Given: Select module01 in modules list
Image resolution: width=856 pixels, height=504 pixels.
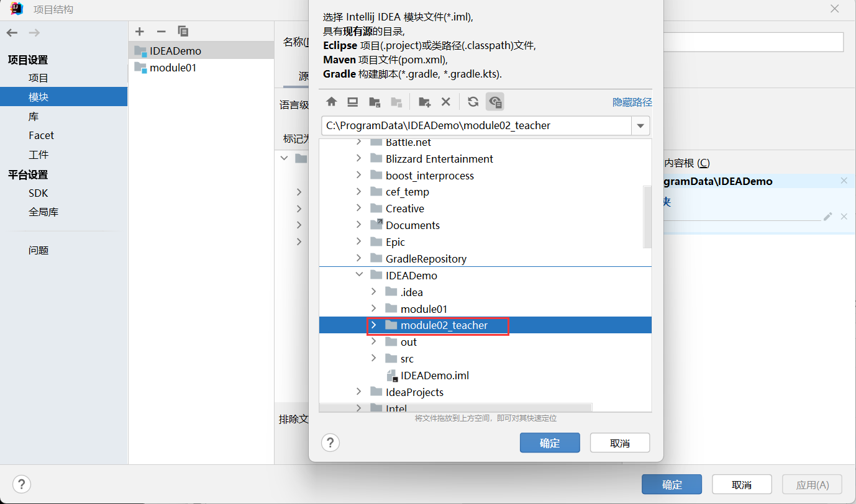Looking at the screenshot, I should click(201, 68).
